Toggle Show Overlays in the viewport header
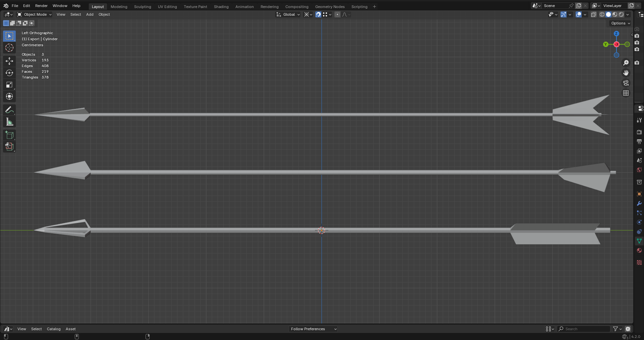 pyautogui.click(x=579, y=14)
